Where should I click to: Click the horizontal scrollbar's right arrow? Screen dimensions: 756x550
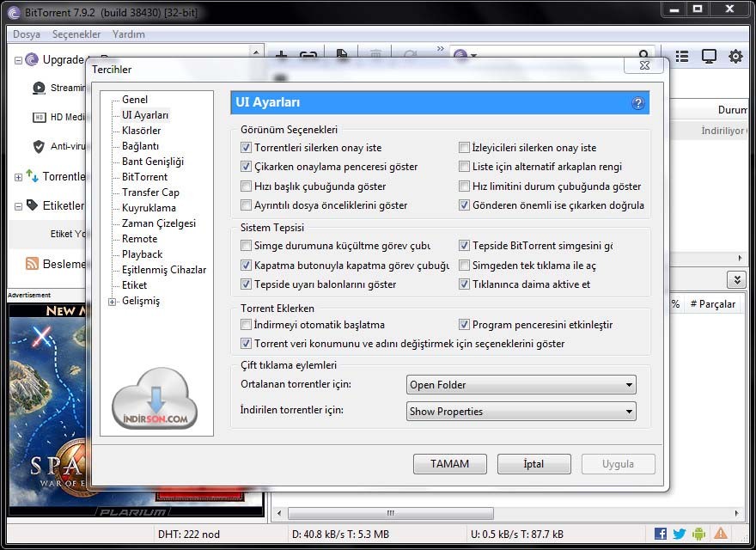pos(737,513)
